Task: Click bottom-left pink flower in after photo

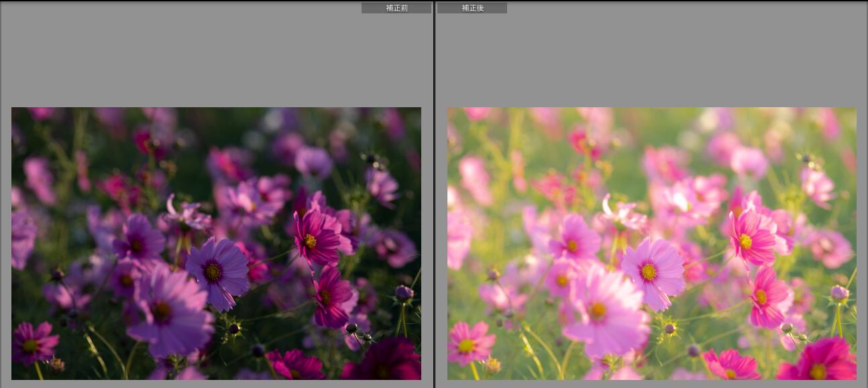Action: point(468,344)
